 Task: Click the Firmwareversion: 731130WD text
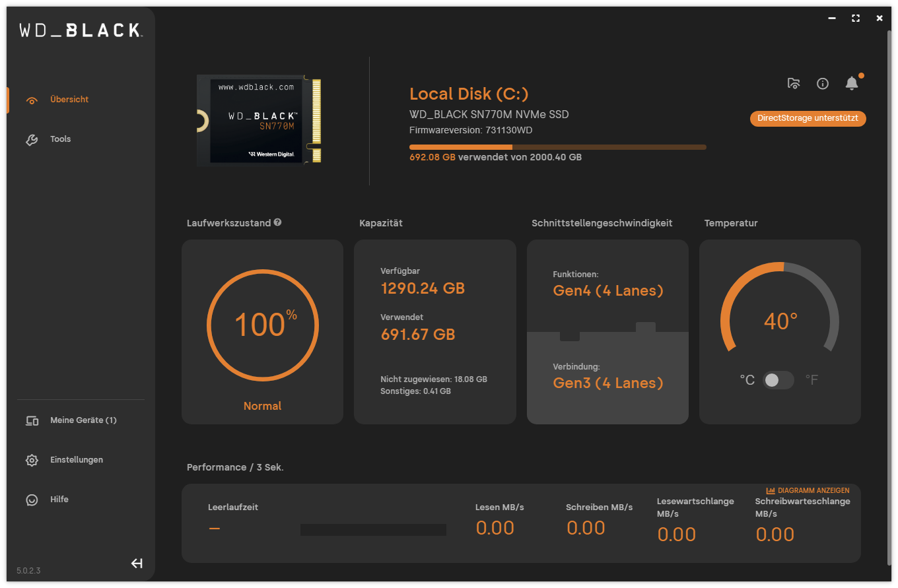[471, 130]
